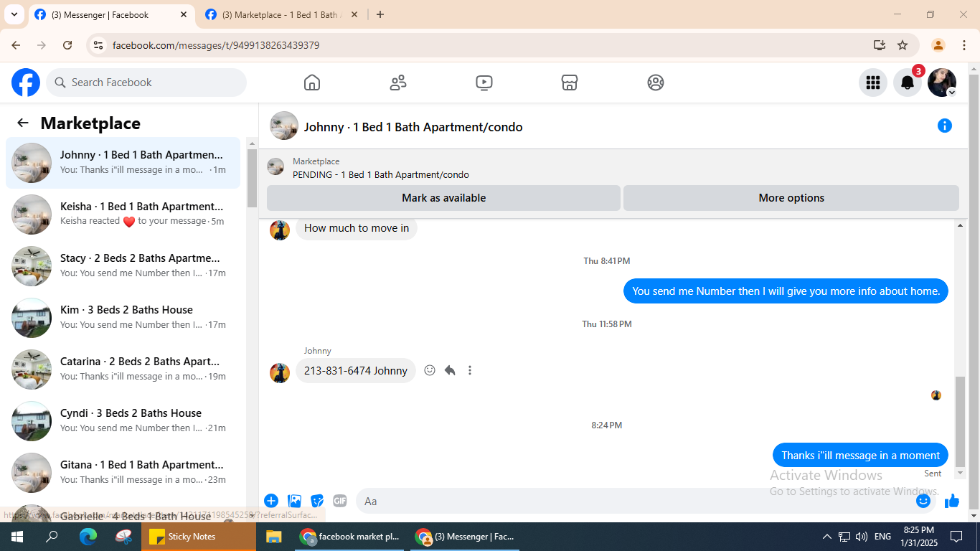Image resolution: width=980 pixels, height=551 pixels.
Task: Click the conversation list scrollbar
Action: [x=252, y=178]
